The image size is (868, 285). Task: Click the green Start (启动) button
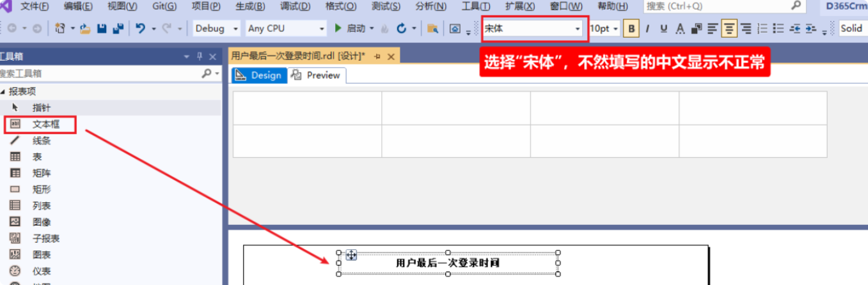350,29
